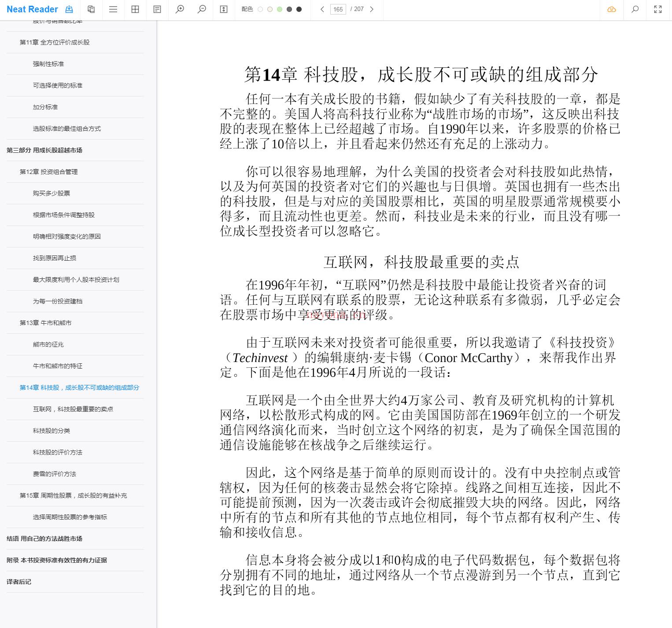Select the white color theme swatch
This screenshot has width=672, height=628.
tap(260, 9)
